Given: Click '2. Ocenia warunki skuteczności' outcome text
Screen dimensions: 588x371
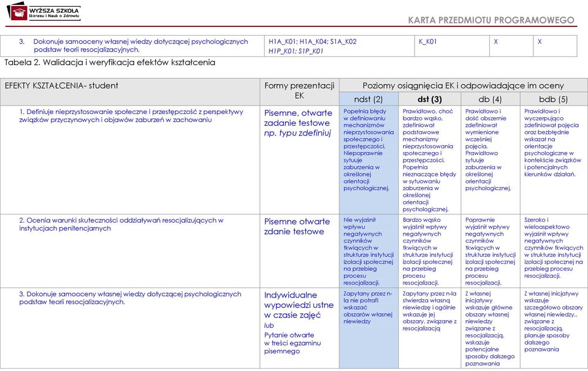Looking at the screenshot, I should [121, 224].
